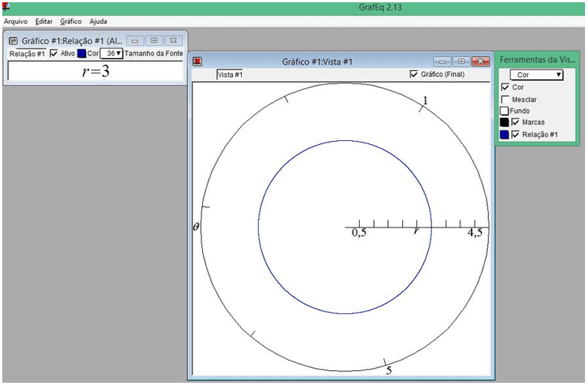588x388 pixels.
Task: Click the black Marcas color swatch
Action: pos(504,122)
